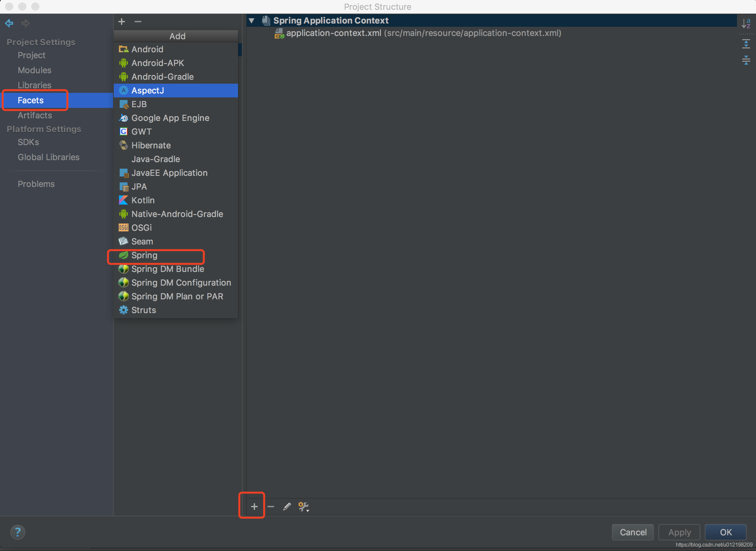Go back with the left arrow icon

click(9, 23)
